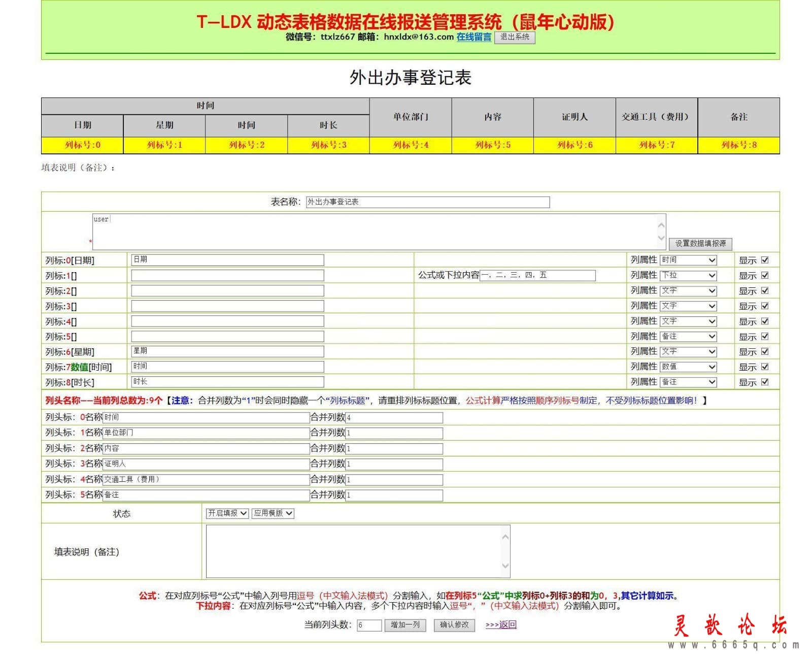Open 列属性 dropdown for 列标:2[]
Viewport: 812px width, 658px height.
(688, 290)
